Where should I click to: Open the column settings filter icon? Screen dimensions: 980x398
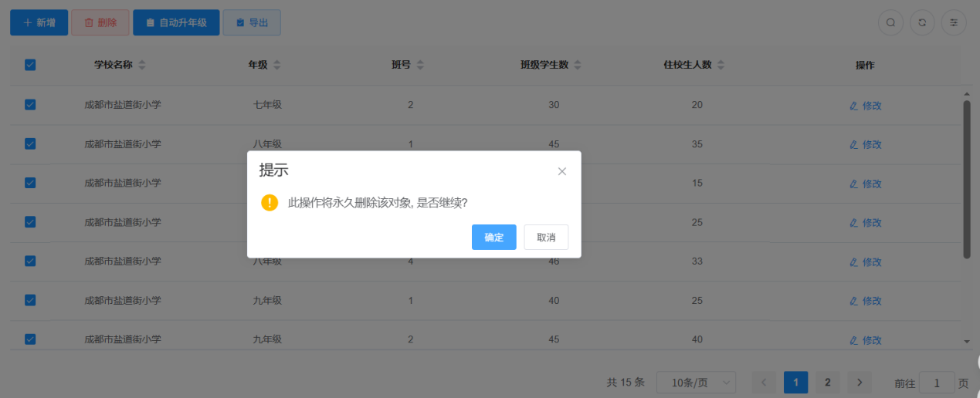click(x=954, y=23)
